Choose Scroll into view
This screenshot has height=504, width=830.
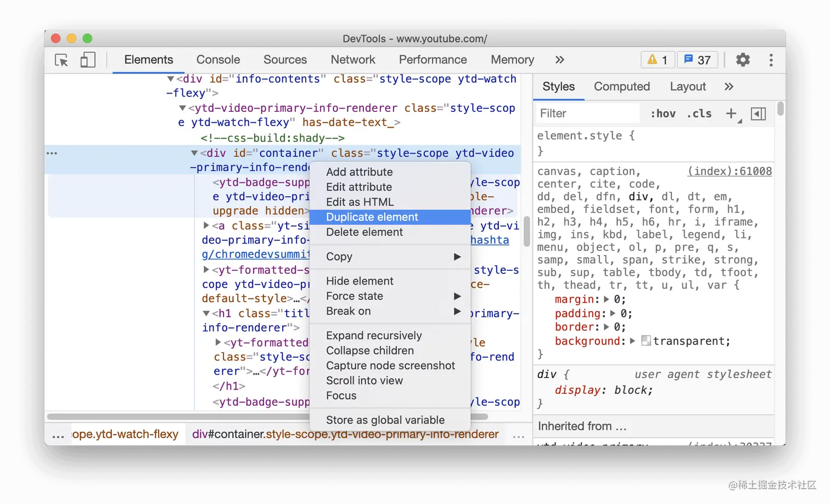coord(390,381)
